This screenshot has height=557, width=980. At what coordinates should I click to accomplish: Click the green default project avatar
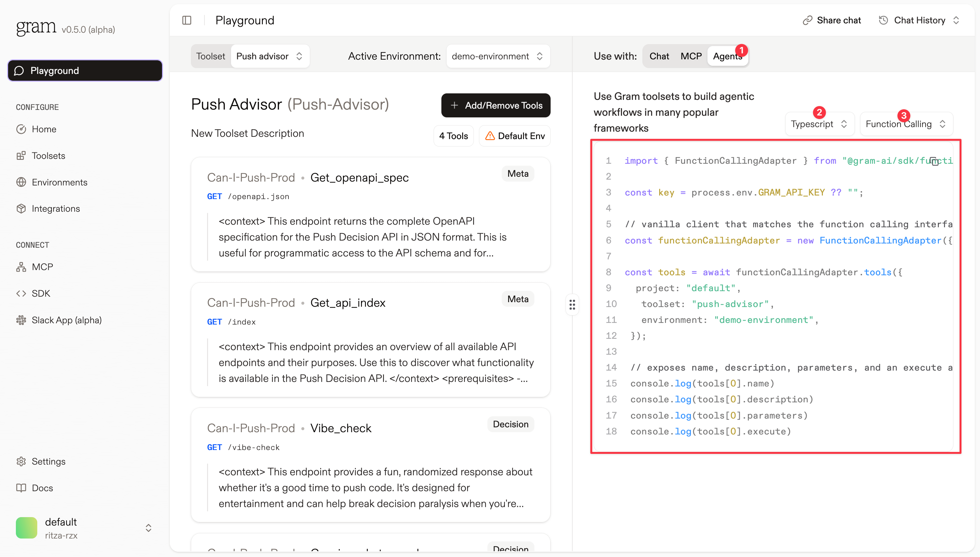[x=26, y=528]
